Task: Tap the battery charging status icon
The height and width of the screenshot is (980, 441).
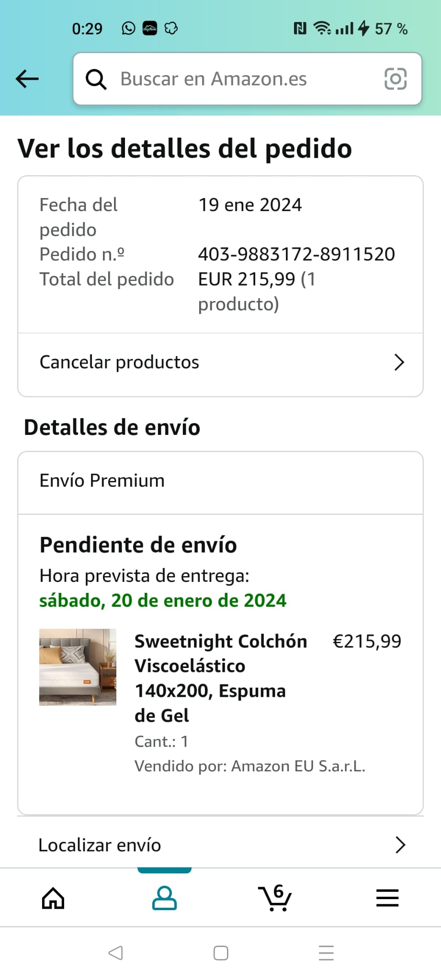Action: click(364, 29)
